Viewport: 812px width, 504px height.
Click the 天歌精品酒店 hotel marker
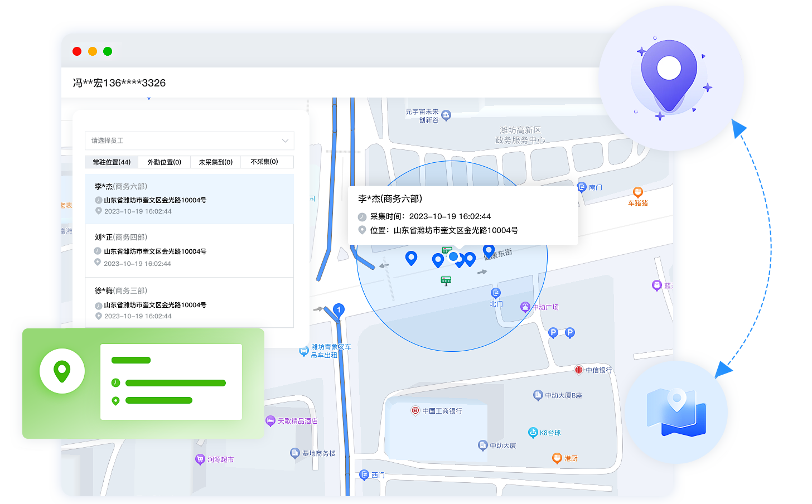click(x=270, y=421)
